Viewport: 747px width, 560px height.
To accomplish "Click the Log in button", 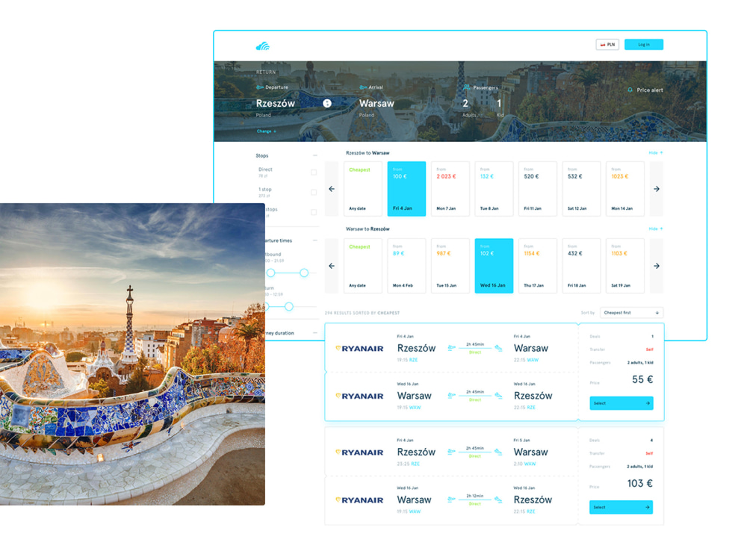I will 644,44.
